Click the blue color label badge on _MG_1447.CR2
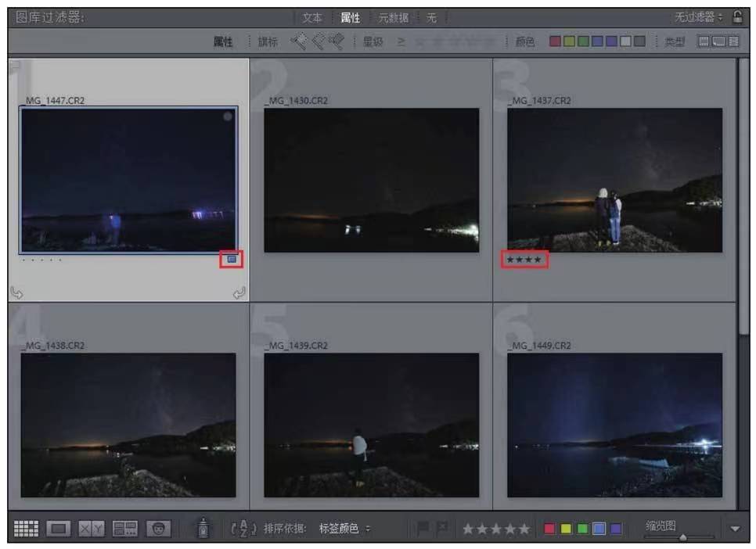Screen dimensions: 756x549 point(232,260)
